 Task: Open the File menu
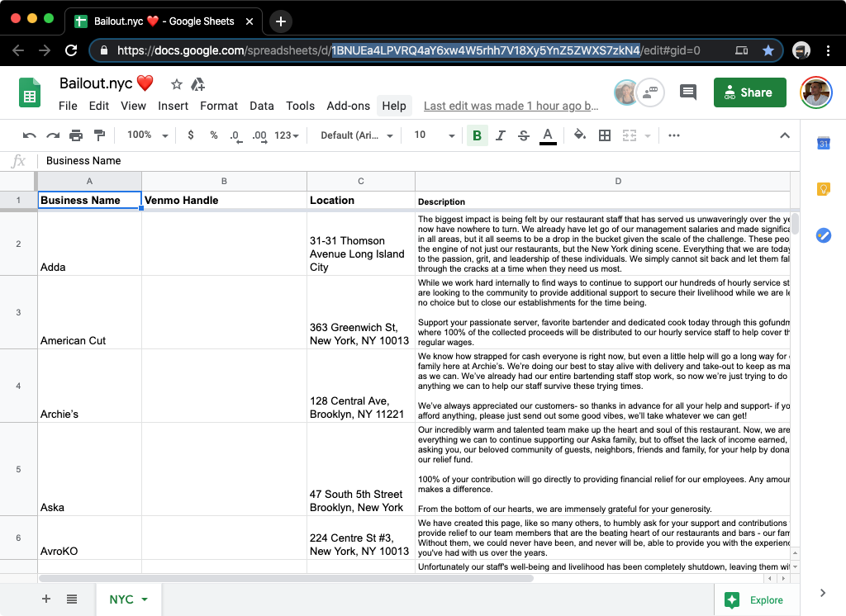coord(68,106)
